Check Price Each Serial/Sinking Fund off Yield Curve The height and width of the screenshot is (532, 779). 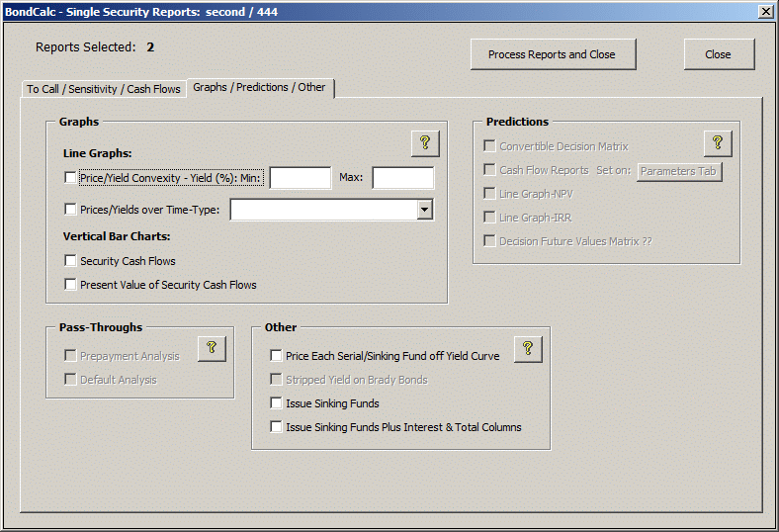276,355
